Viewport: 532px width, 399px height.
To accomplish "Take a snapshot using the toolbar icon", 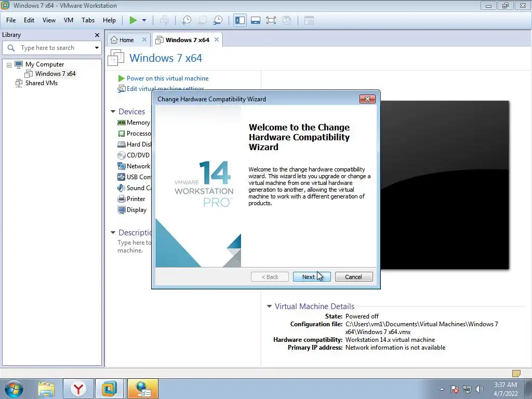I will click(187, 20).
